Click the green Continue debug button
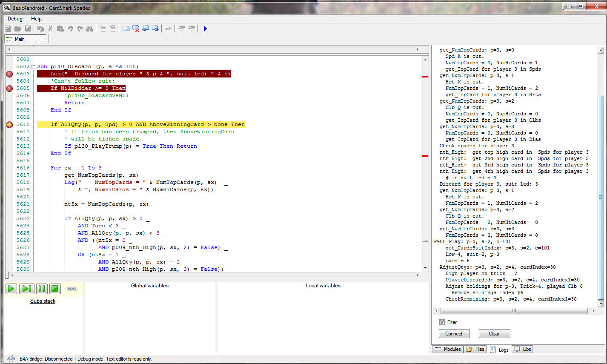This screenshot has width=607, height=364. point(11,289)
